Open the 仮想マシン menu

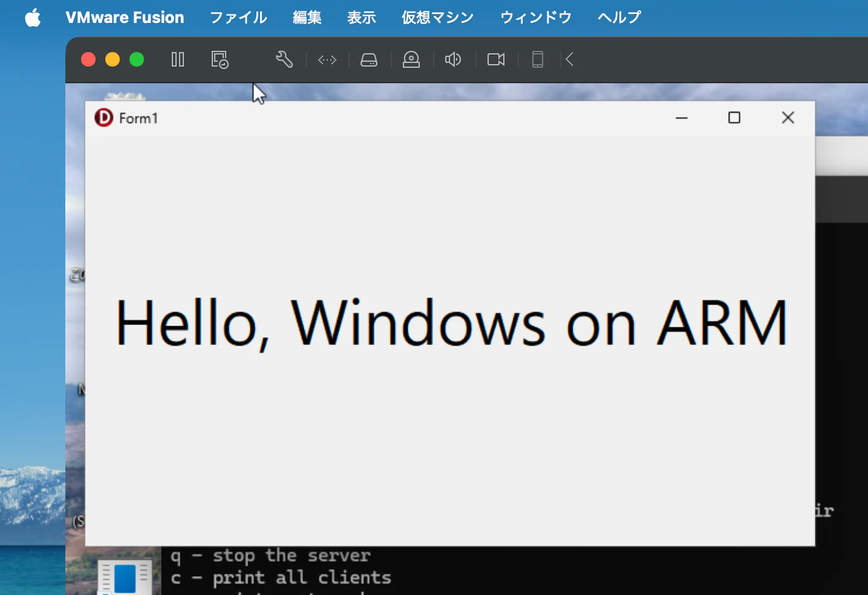[438, 18]
